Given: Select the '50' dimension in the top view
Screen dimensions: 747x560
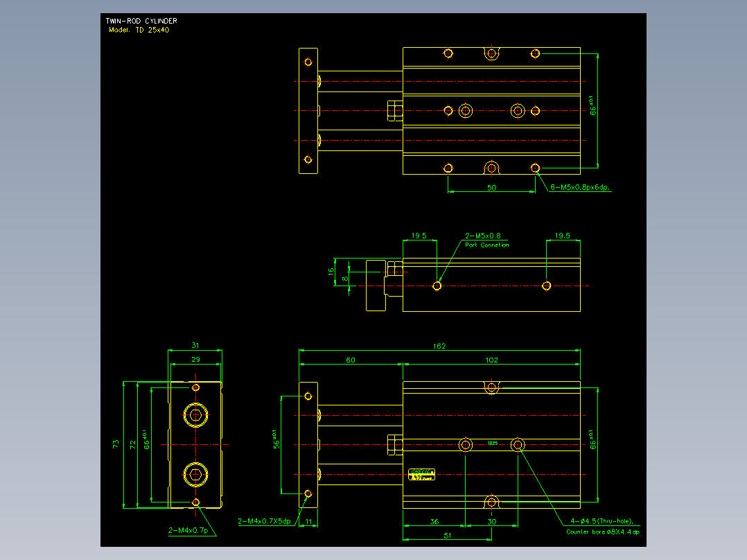Looking at the screenshot, I should point(492,188).
